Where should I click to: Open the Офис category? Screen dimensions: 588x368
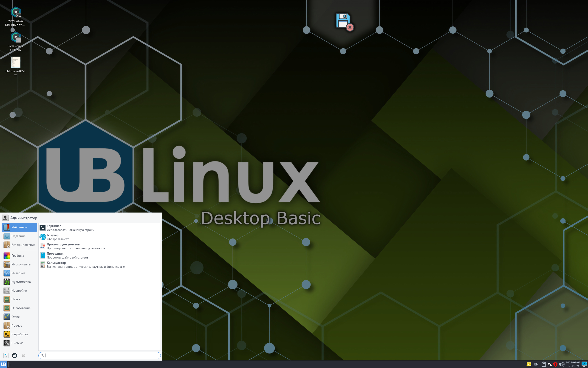click(19, 317)
